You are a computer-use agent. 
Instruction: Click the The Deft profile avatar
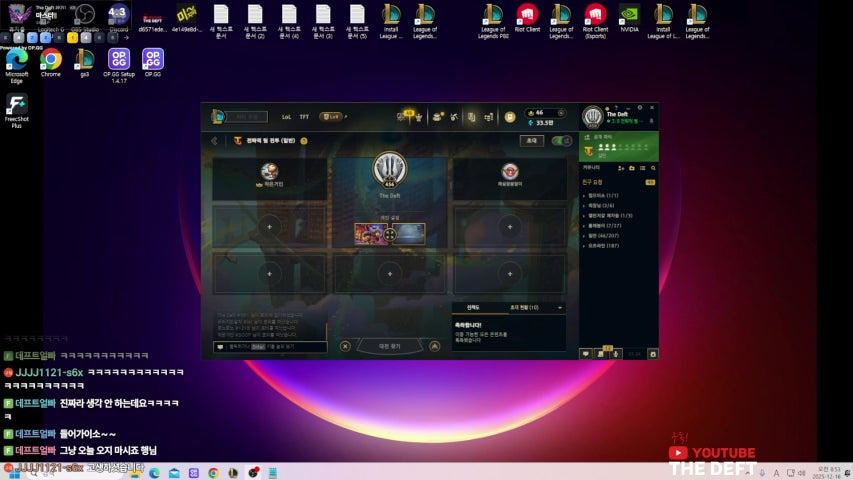592,117
